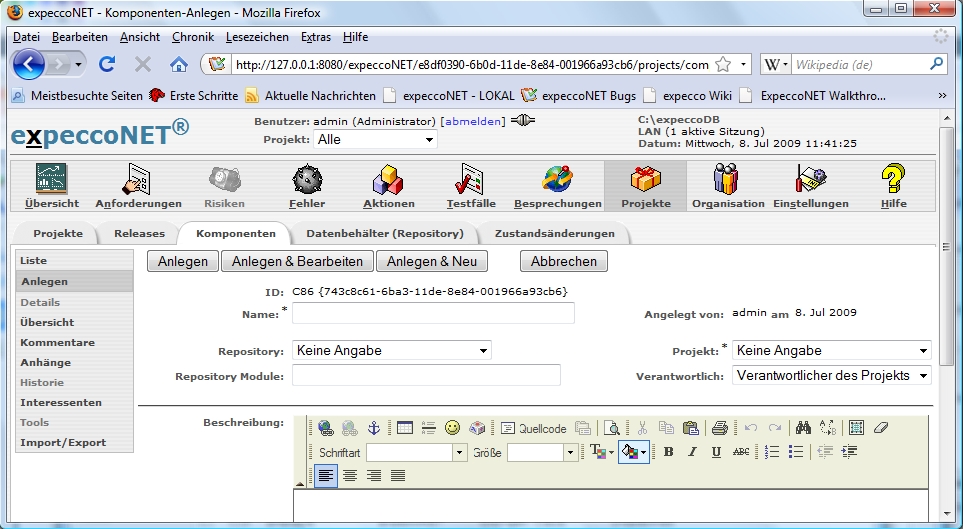Open the Risiken module

[224, 186]
